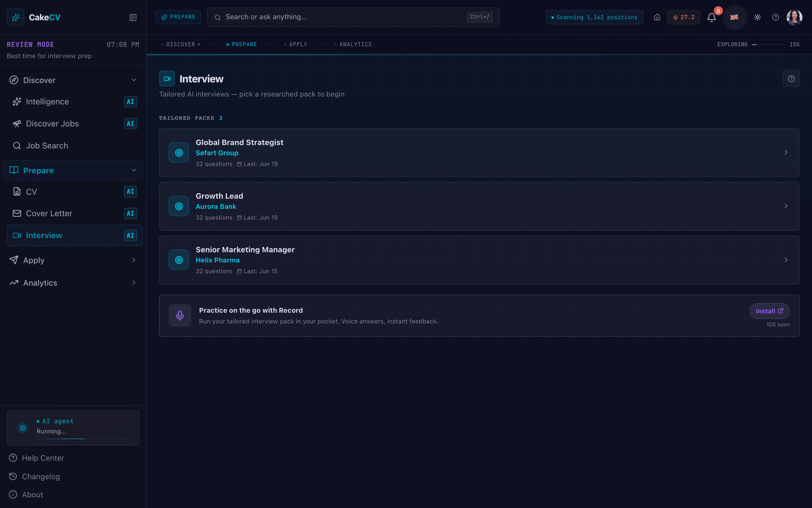Open notifications bell with 8 badge
The height and width of the screenshot is (508, 812).
click(712, 17)
